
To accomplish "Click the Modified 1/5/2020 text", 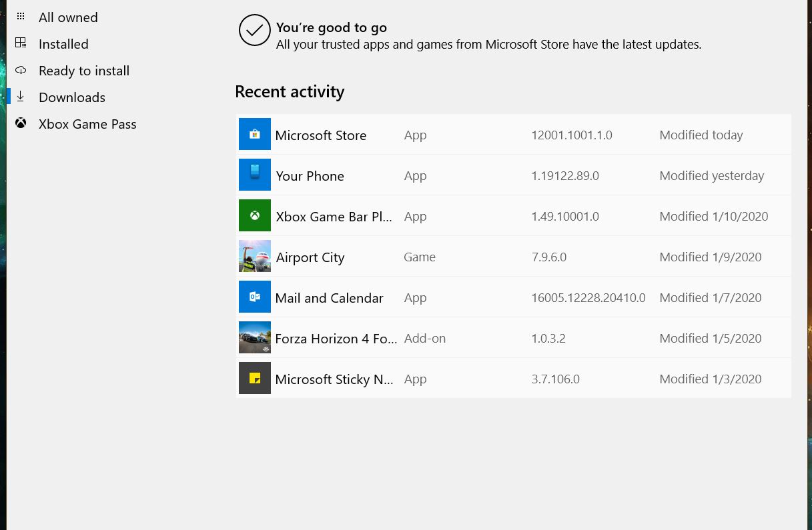I will tap(711, 339).
